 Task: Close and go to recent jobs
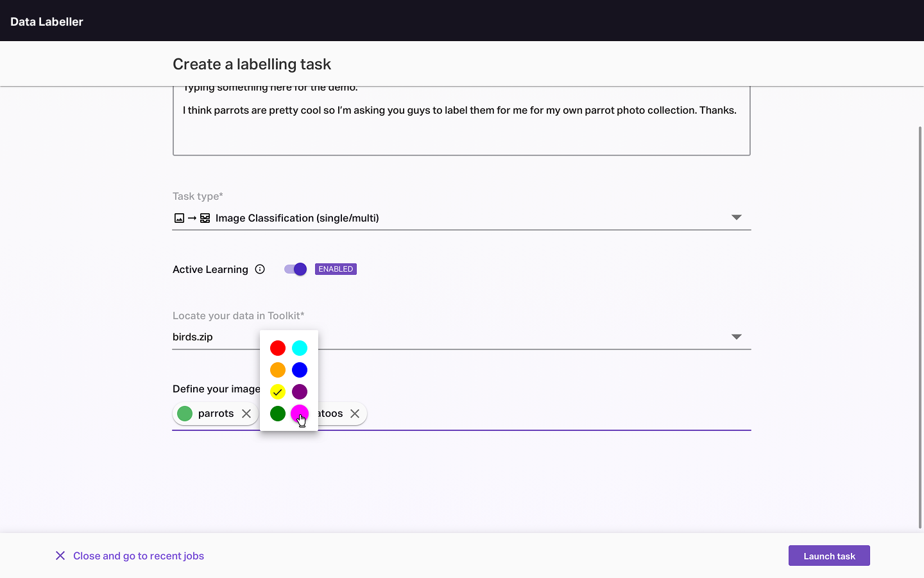[x=139, y=556]
